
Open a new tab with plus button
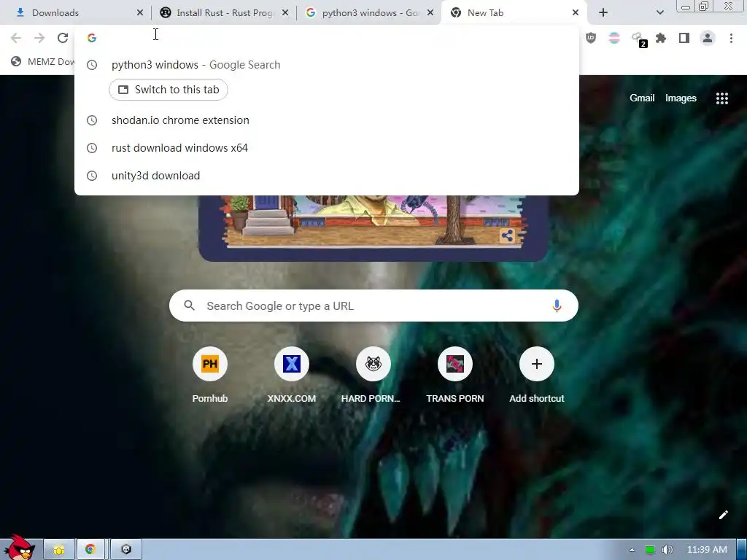point(603,13)
